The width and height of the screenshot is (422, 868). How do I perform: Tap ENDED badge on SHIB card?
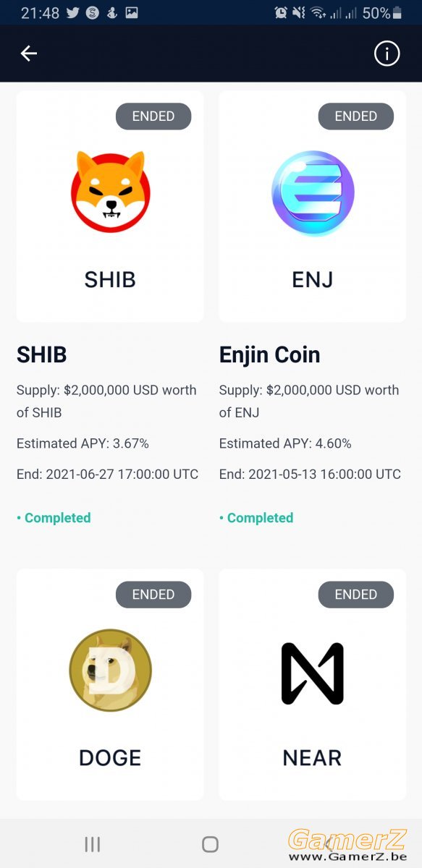153,116
